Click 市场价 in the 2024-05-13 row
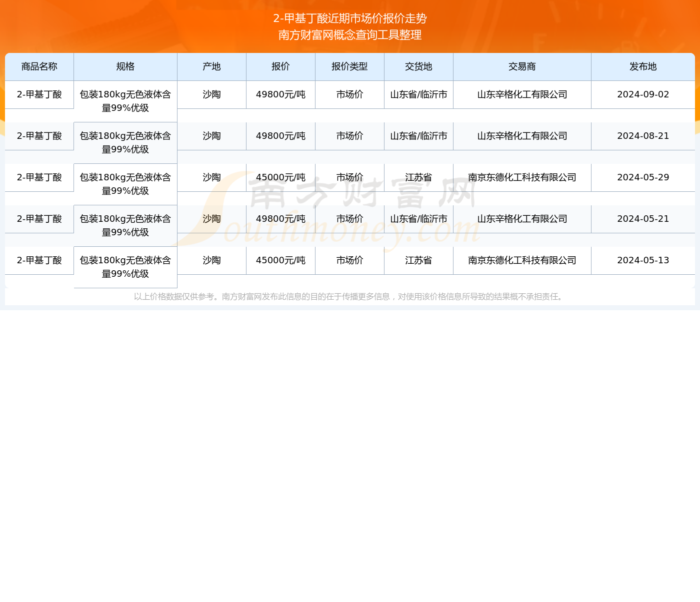 pyautogui.click(x=350, y=260)
